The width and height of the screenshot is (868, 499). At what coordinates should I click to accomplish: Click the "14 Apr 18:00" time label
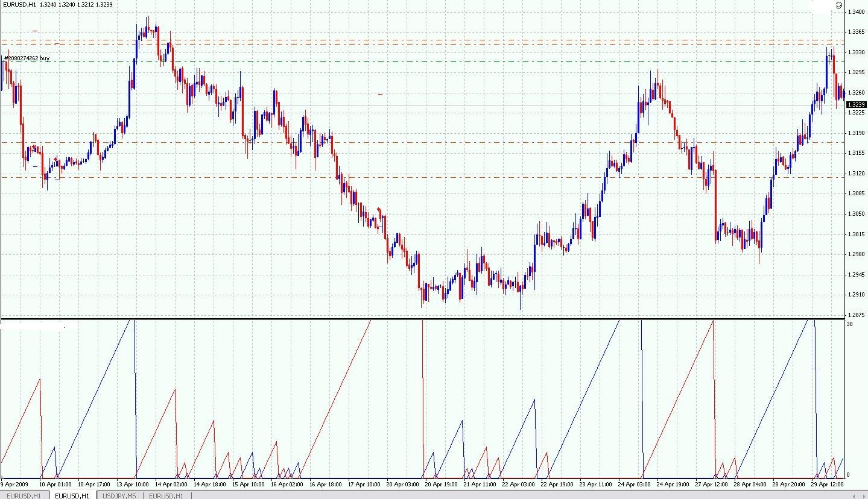click(x=210, y=484)
